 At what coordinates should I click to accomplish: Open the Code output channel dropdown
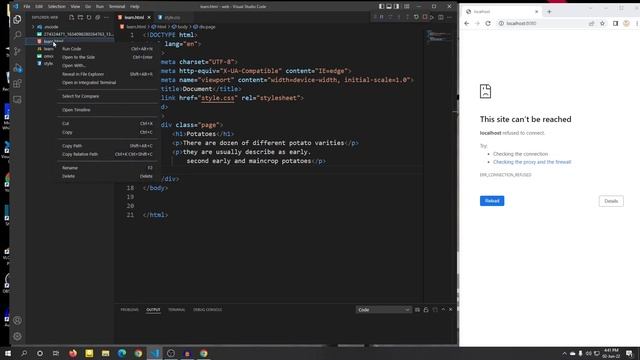coord(383,310)
